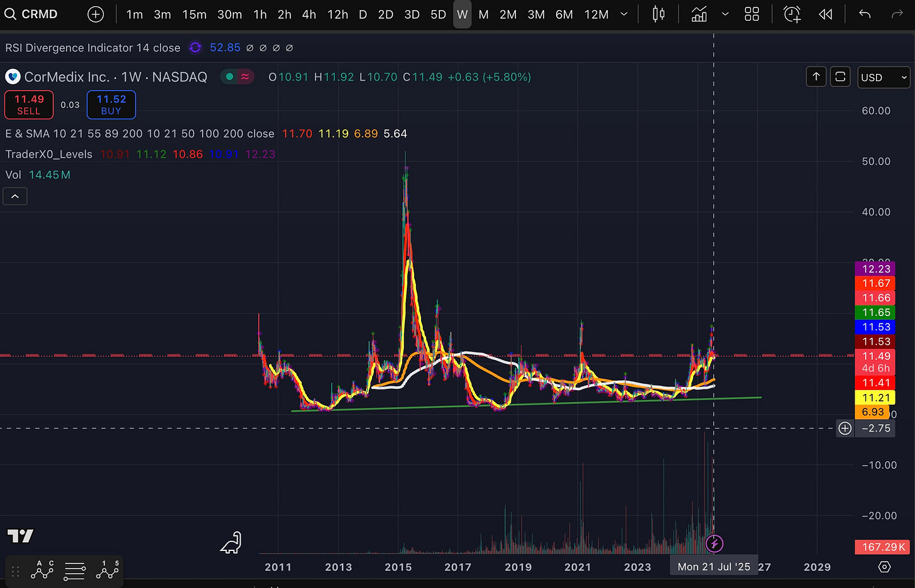The height and width of the screenshot is (588, 915).
Task: Select the ABC wave pattern drawing tool
Action: (x=42, y=570)
